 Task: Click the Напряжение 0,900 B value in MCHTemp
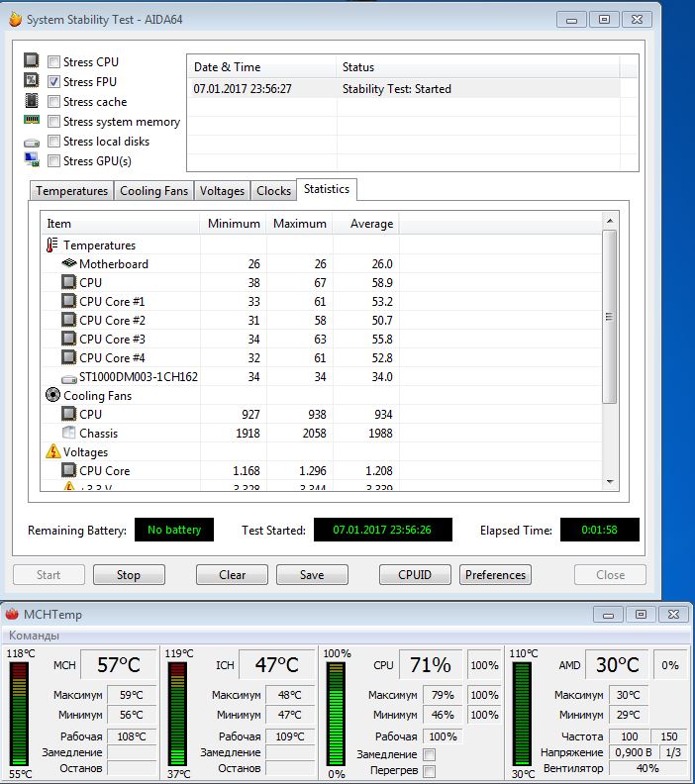[634, 752]
